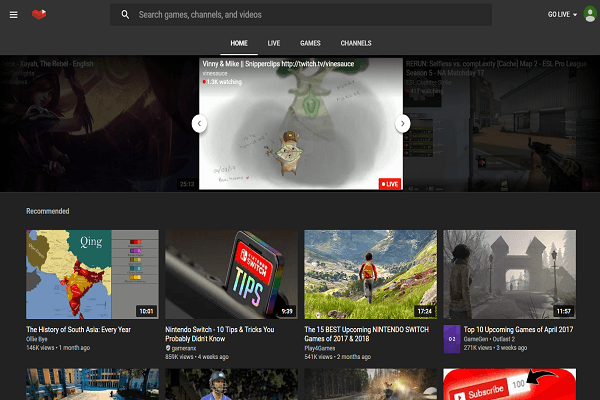The image size is (600, 400).
Task: Open the Top 10 Upcoming Games thumbnail
Action: [509, 274]
